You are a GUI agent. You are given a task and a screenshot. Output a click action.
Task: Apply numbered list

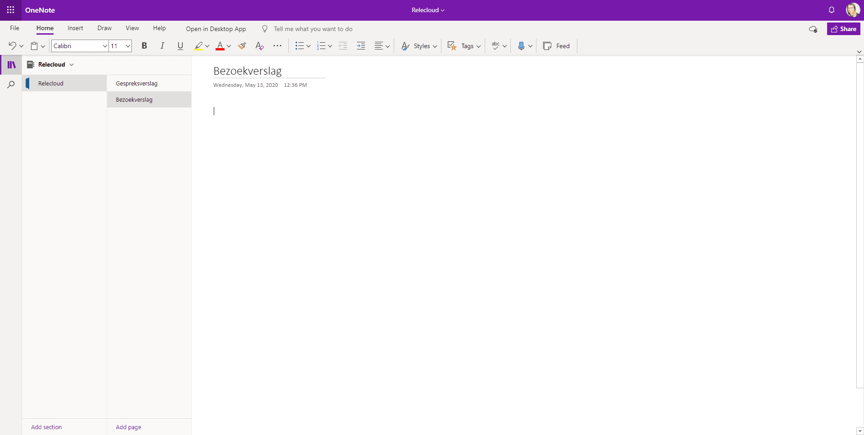click(321, 46)
